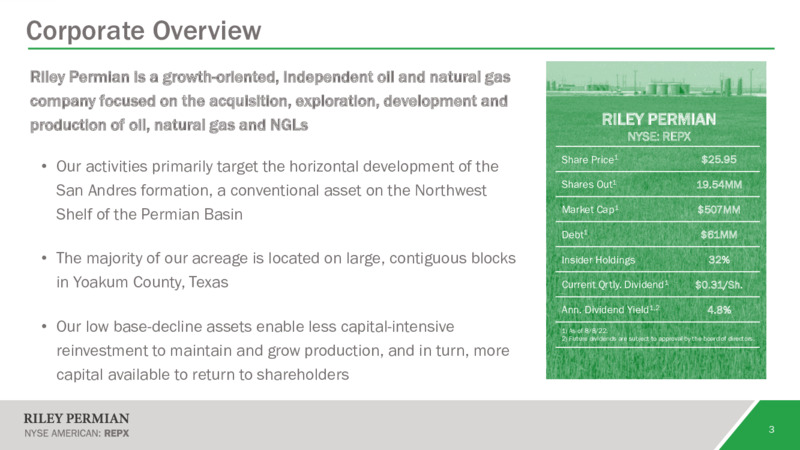Screen dimensions: 800x450
Task: Select the Current Qrtly. Dividend label
Action: pos(615,285)
